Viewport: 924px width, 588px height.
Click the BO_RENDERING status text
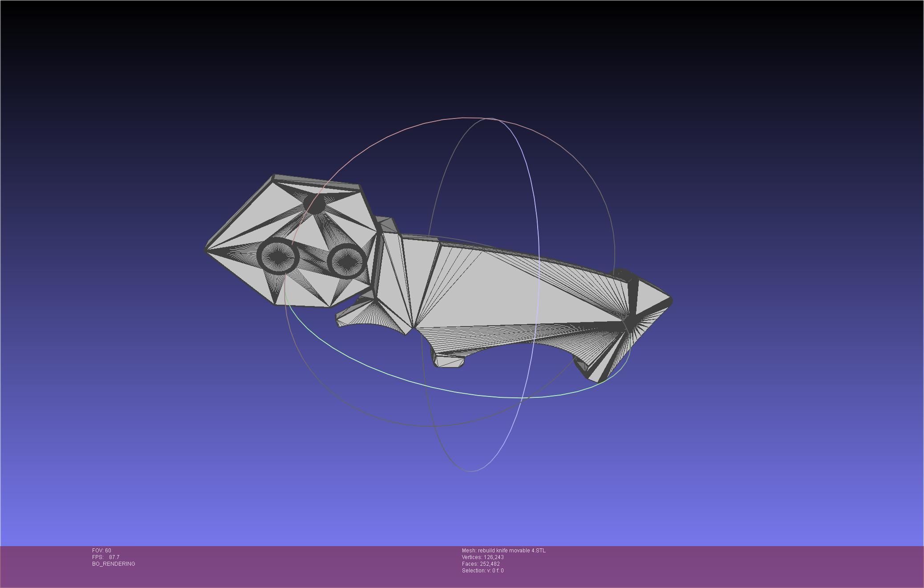pyautogui.click(x=113, y=564)
